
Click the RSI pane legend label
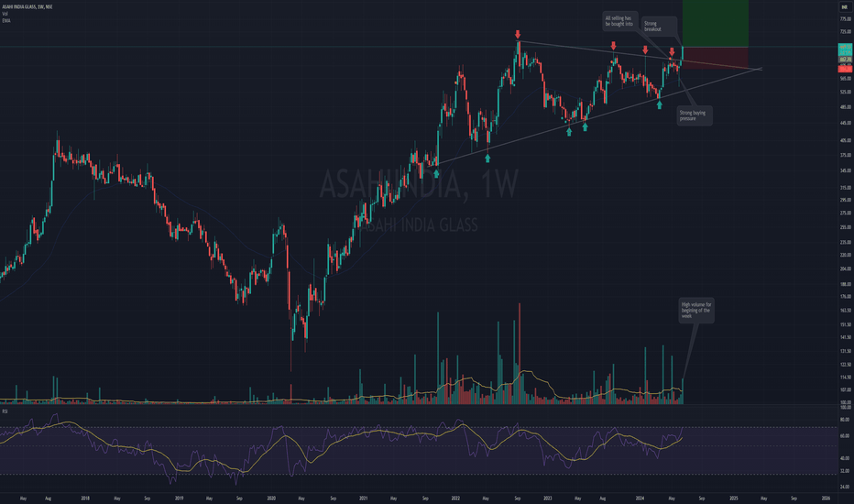(x=5, y=411)
